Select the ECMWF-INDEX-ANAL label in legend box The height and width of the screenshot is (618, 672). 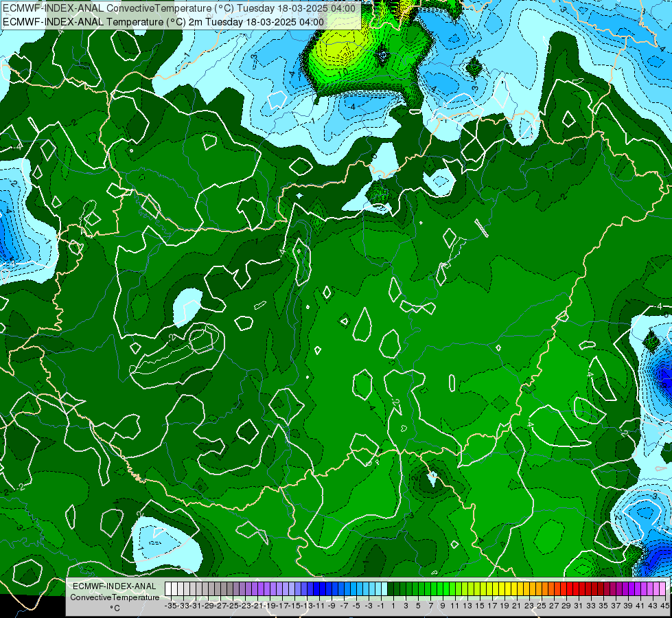[x=115, y=586]
